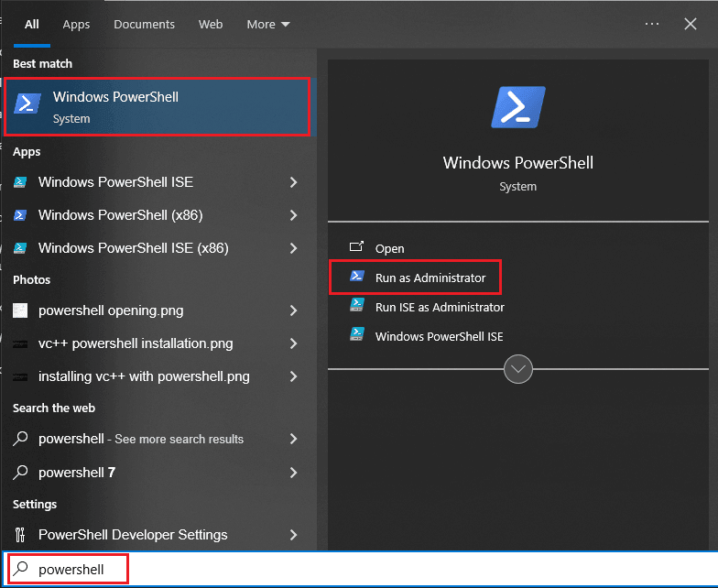Click search icon beside 'See more search results'
718x588 pixels.
point(20,439)
